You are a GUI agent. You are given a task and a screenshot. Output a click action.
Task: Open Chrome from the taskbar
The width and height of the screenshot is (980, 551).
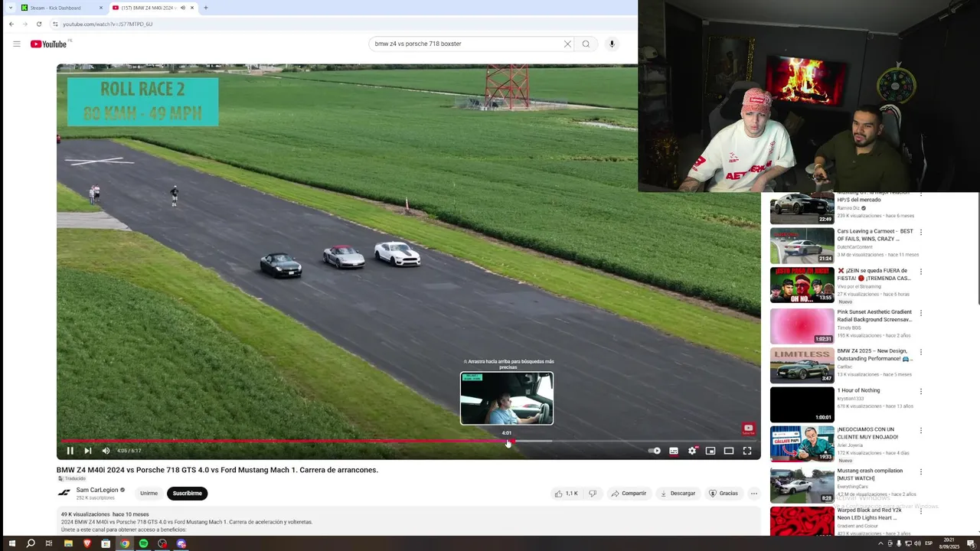tap(125, 543)
